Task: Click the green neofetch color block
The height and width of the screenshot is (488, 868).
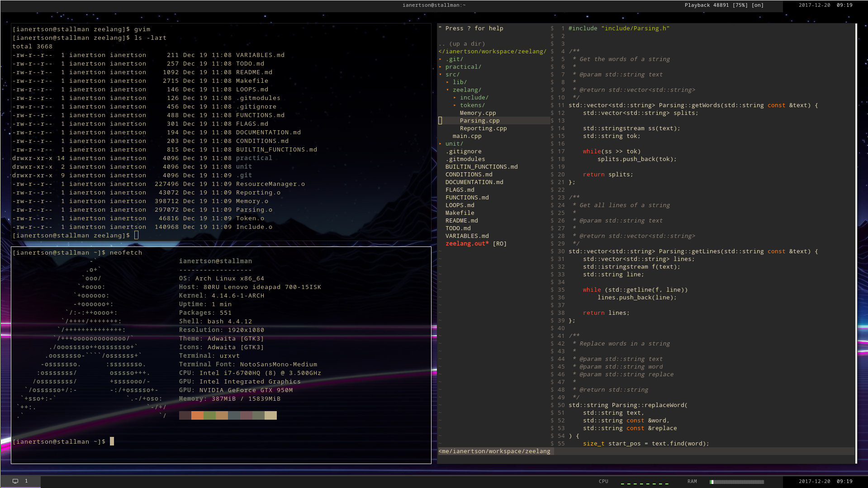Action: pyautogui.click(x=209, y=416)
